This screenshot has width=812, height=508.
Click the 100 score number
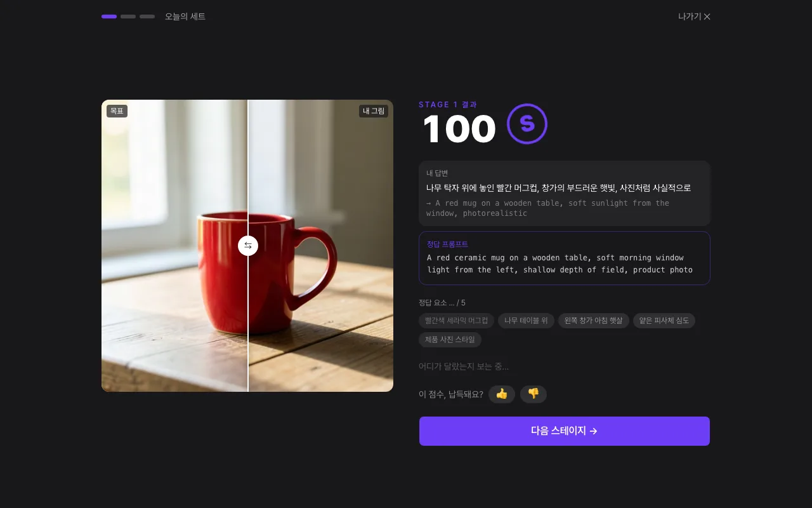[x=459, y=129]
